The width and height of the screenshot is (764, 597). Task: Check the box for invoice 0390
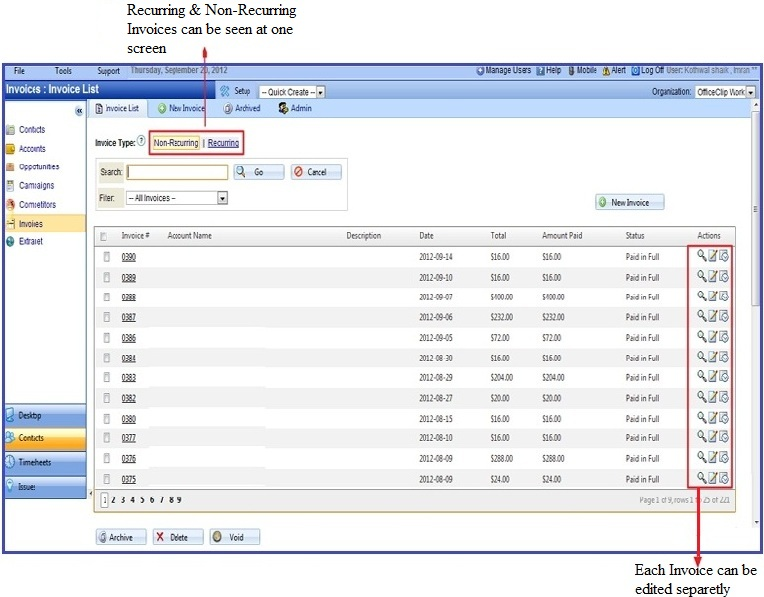107,257
